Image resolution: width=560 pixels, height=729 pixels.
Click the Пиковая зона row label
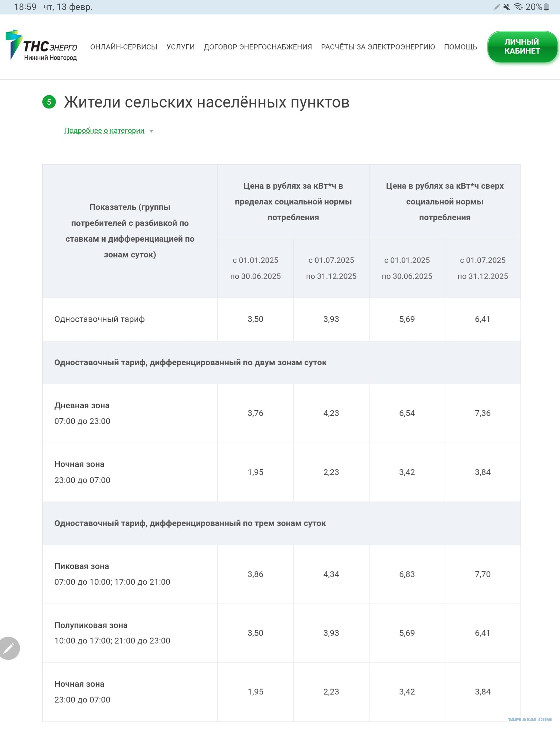point(82,566)
